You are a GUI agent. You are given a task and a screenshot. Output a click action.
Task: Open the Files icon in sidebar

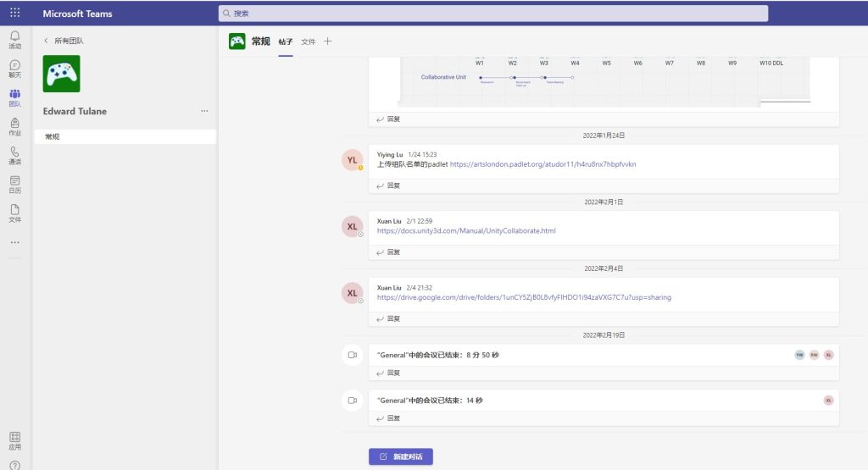click(15, 213)
